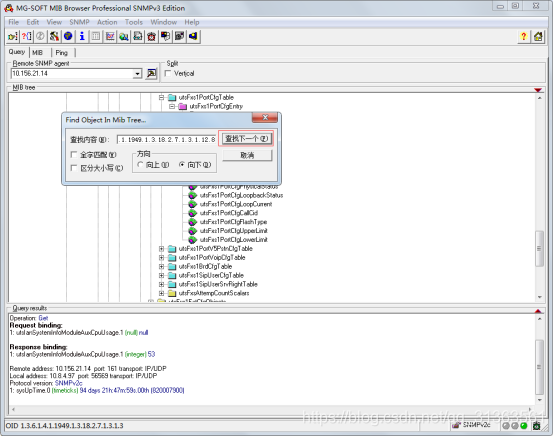
Task: Select the 向上 search direction radio
Action: pos(140,165)
